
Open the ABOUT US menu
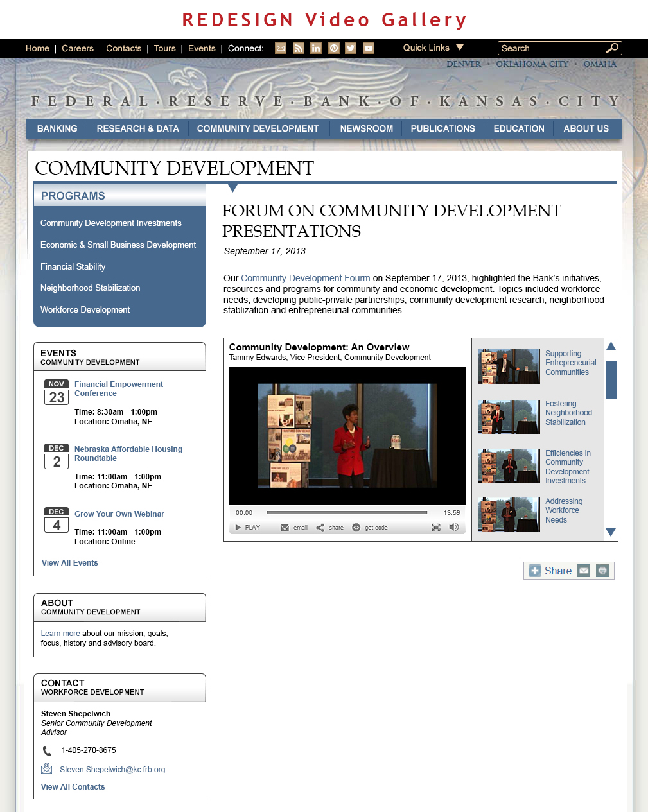[586, 128]
